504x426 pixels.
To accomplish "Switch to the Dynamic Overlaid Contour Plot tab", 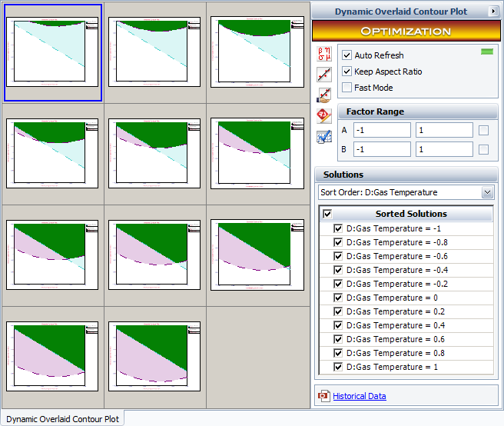I will click(63, 418).
